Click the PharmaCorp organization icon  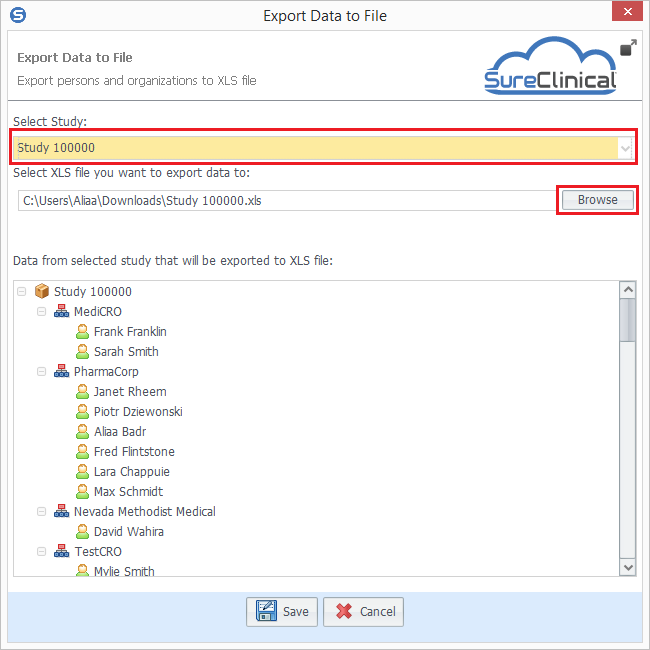(61, 371)
